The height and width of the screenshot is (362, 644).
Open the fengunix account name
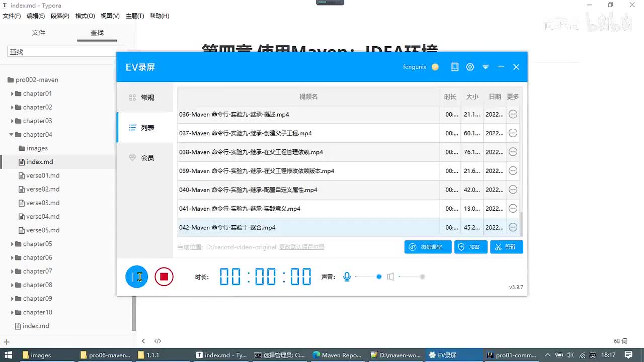click(x=415, y=67)
